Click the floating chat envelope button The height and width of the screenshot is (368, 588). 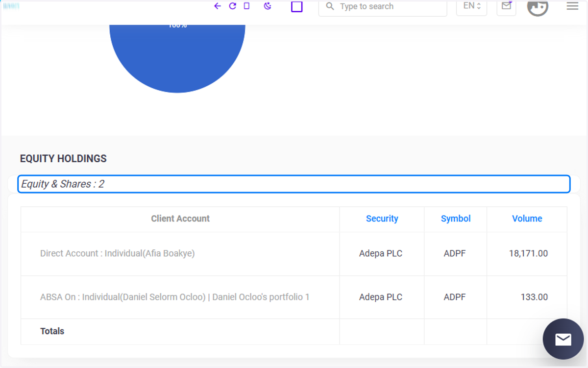(x=563, y=339)
